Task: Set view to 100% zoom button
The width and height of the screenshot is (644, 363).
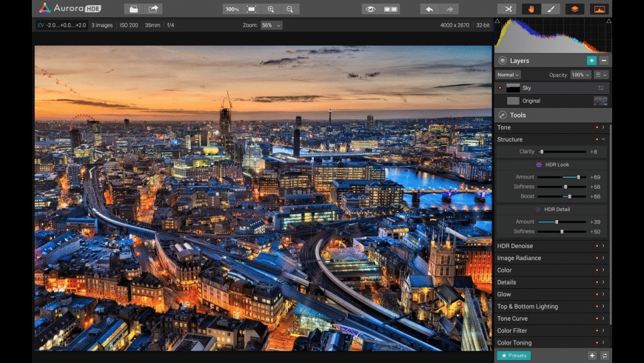Action: pyautogui.click(x=232, y=9)
